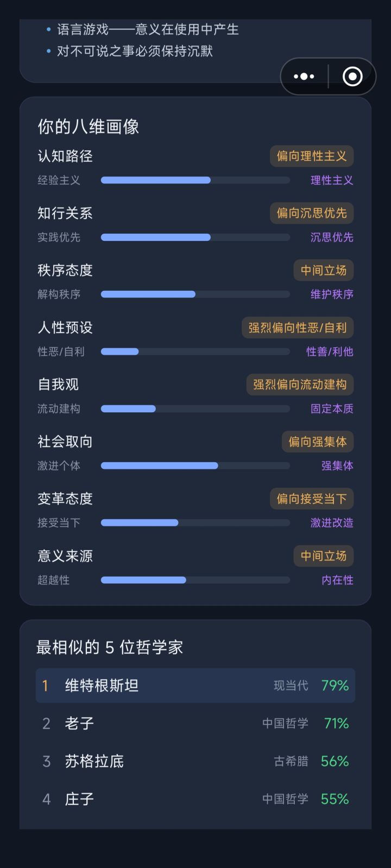Select the 庄子 list entry
The width and height of the screenshot is (391, 868).
195,799
